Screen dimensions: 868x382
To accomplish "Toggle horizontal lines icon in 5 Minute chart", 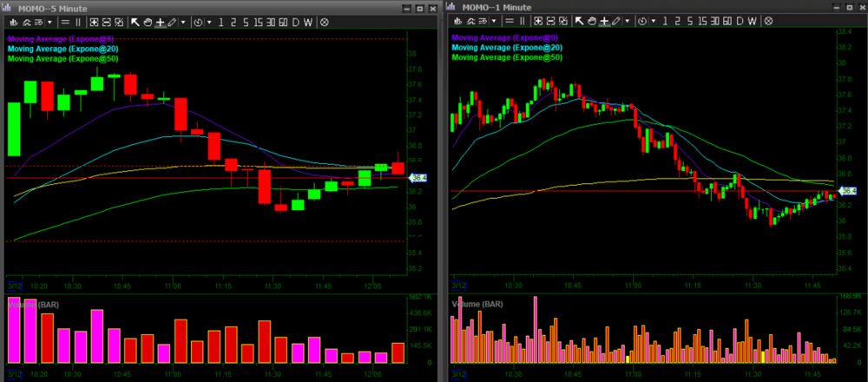I will (63, 21).
